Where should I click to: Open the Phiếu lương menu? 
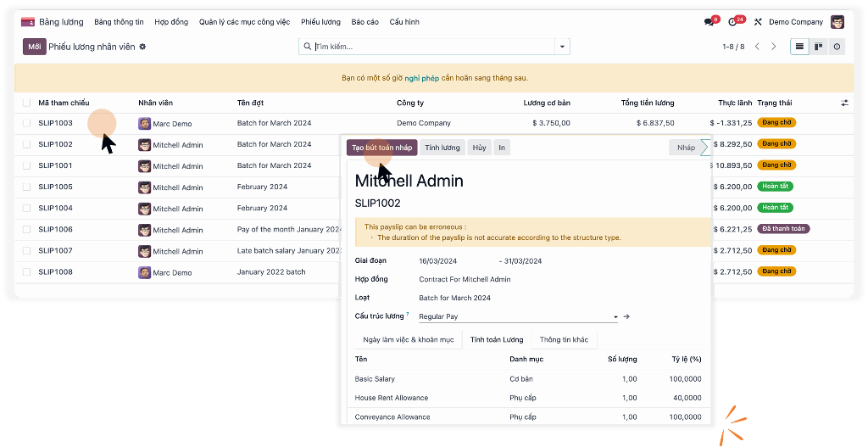point(320,22)
